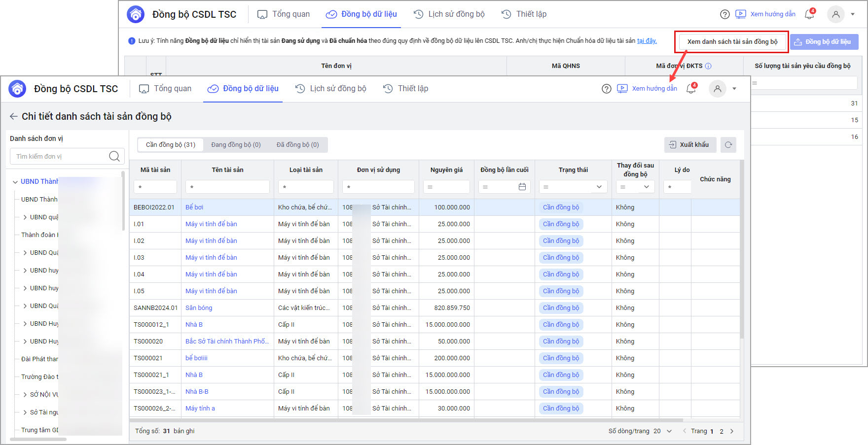Open Thay đổi sau đồng bộ filter dropdown
The image size is (868, 445).
tap(646, 187)
